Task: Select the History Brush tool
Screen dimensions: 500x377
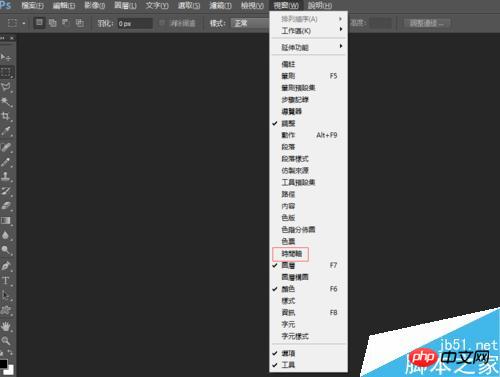Action: (x=6, y=191)
